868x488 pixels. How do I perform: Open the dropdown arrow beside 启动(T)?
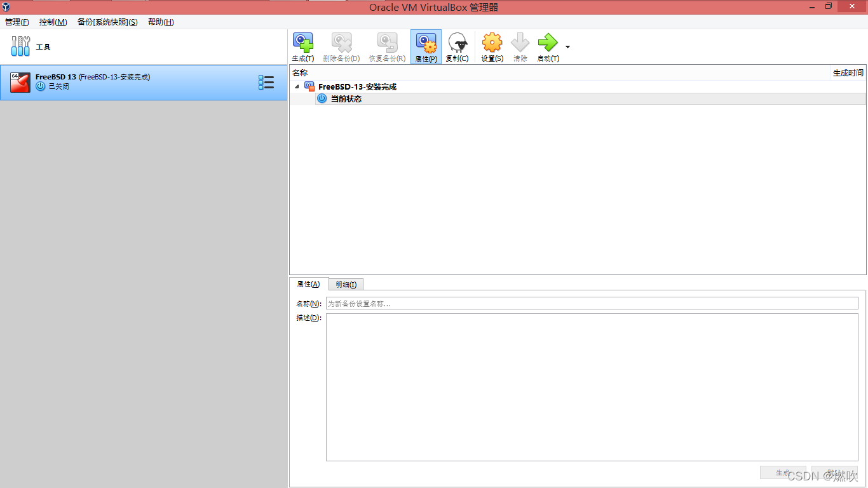tap(567, 47)
